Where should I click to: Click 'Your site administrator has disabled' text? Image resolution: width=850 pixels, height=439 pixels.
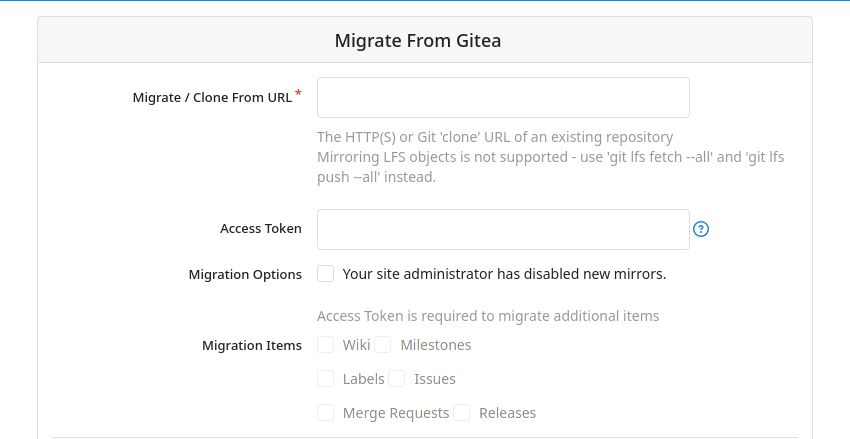(x=504, y=274)
